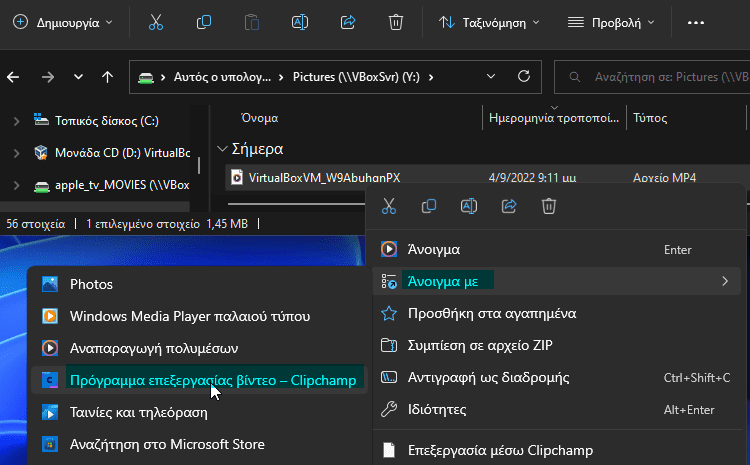Screen dimensions: 750x465
Task: Collapse the Σήμερα group
Action: 221,149
